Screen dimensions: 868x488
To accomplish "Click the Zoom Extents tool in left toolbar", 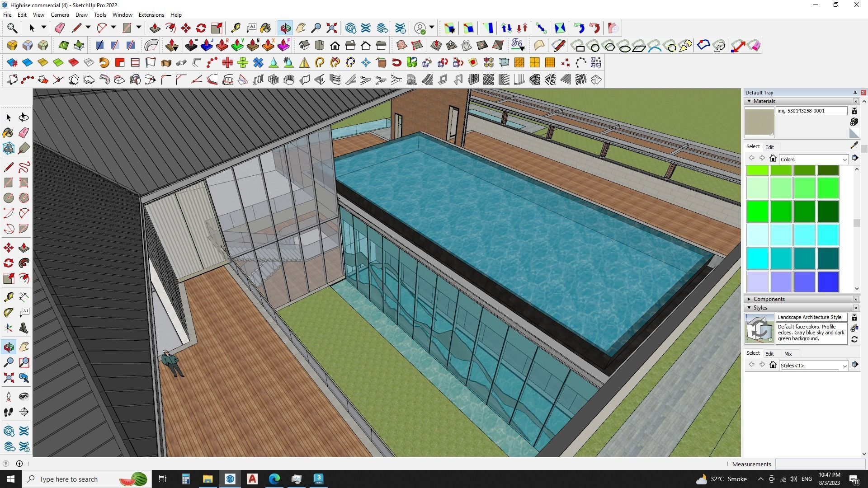I will [8, 378].
